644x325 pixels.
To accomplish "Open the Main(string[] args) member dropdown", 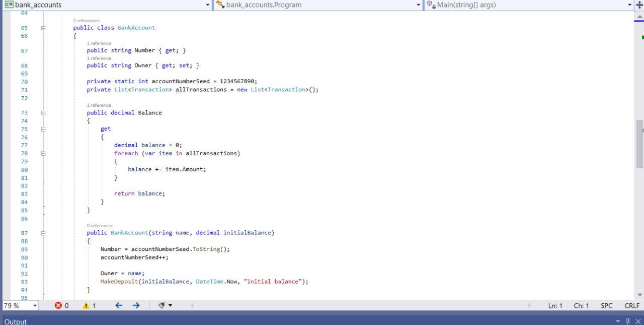I will click(631, 5).
